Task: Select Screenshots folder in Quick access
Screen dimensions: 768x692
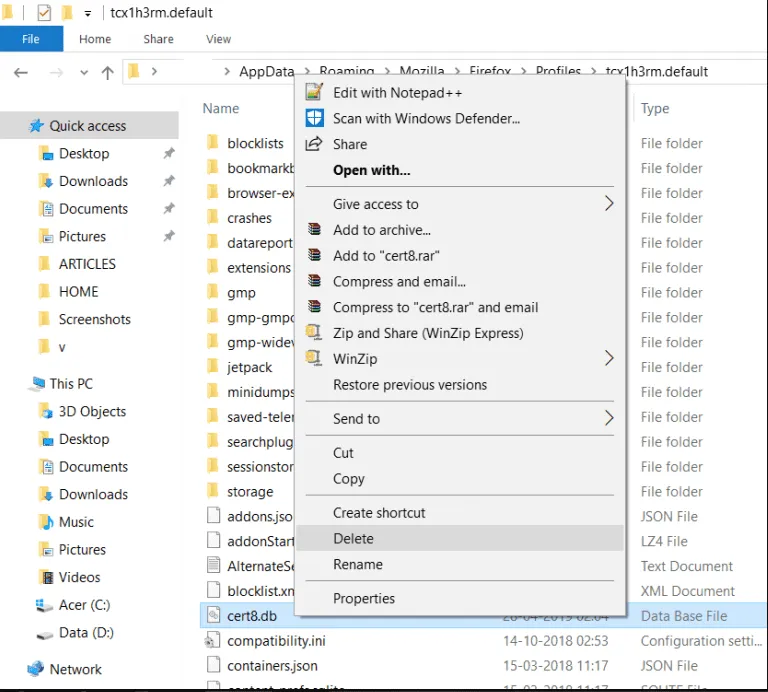Action: coord(95,319)
